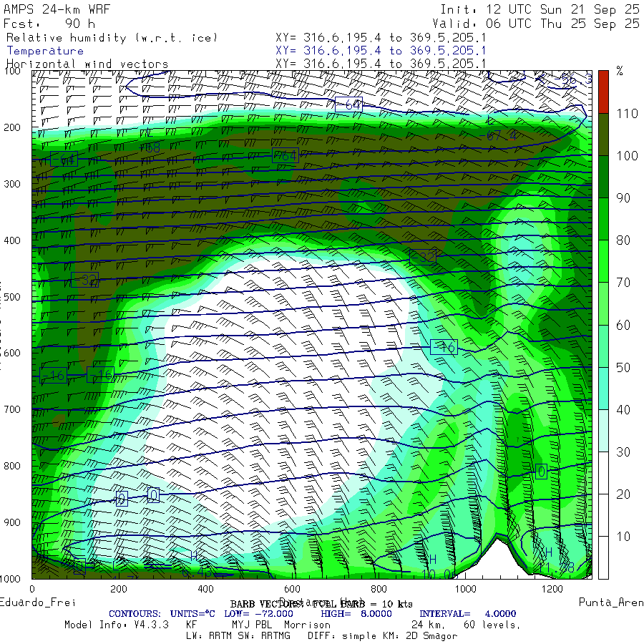The width and height of the screenshot is (644, 644).
Task: Click the "Relative humidity (w.r.t. ice)" label
Action: point(112,38)
